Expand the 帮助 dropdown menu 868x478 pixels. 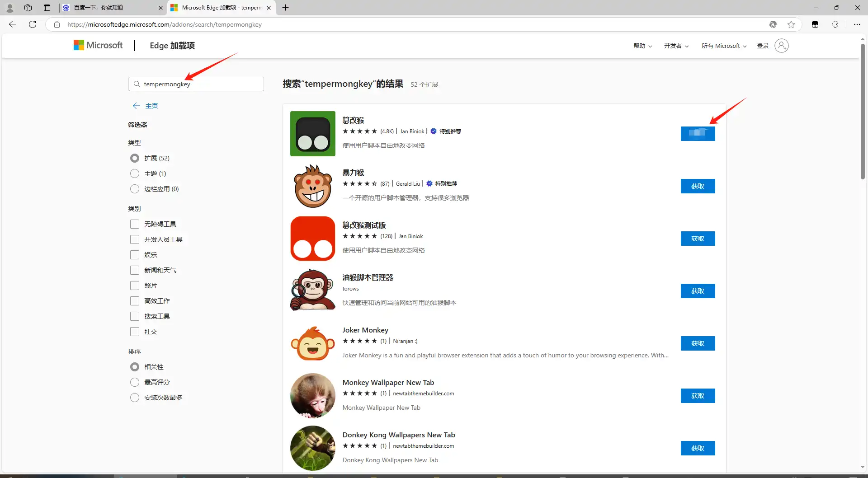pos(642,46)
